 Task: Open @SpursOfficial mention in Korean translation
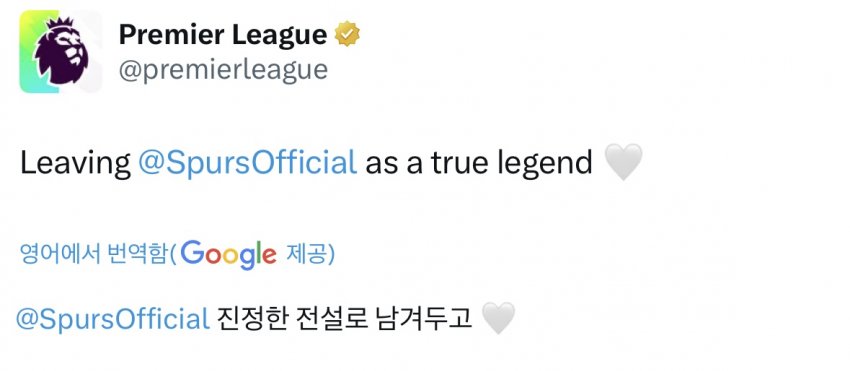coord(113,319)
